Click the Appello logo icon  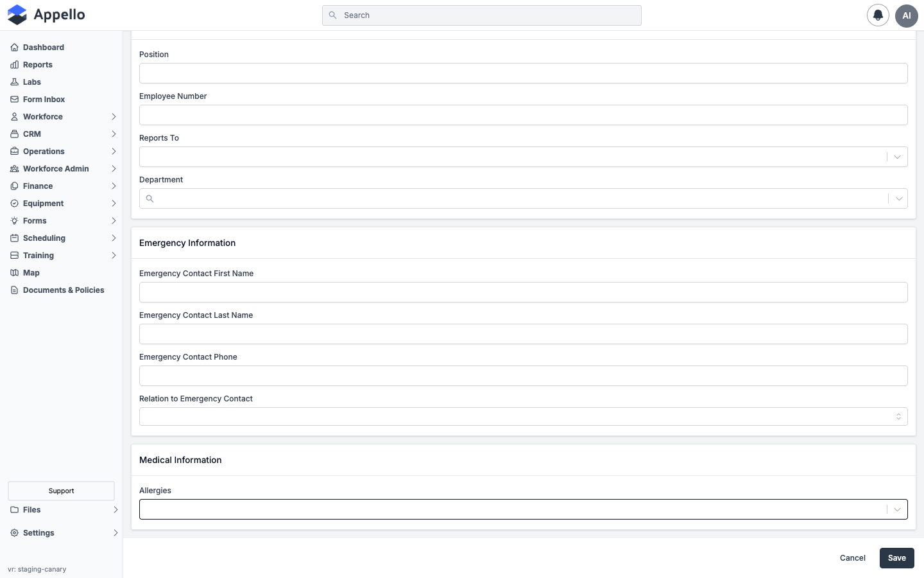[17, 15]
